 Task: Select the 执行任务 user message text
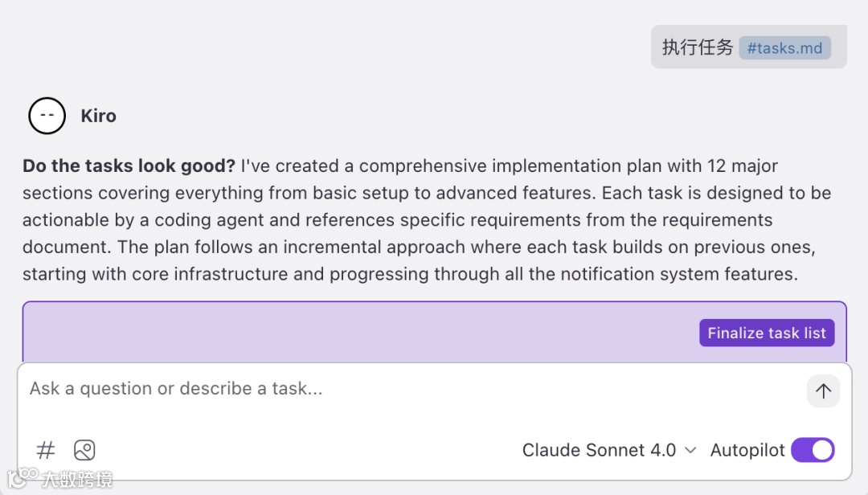[x=697, y=47]
